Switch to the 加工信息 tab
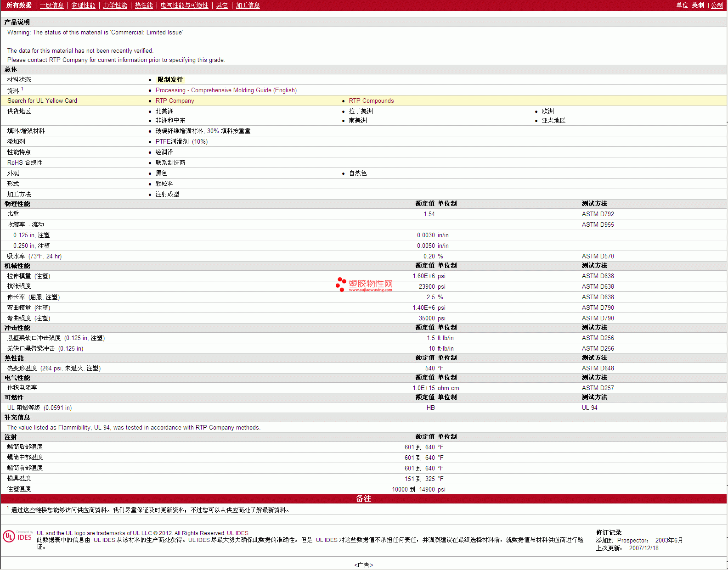 248,6
